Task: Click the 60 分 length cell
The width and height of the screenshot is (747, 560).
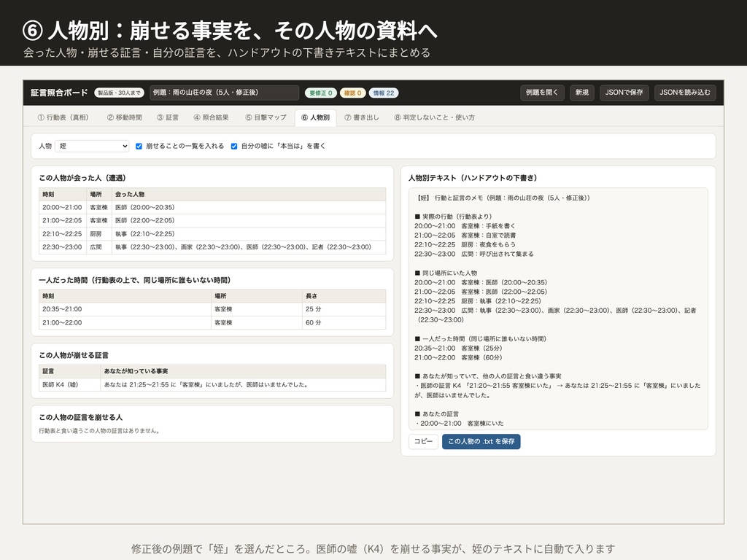Action: click(x=344, y=322)
